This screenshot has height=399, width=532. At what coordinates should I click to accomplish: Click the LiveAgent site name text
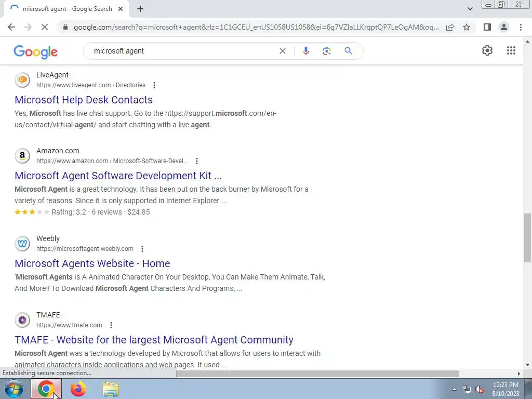tap(52, 75)
